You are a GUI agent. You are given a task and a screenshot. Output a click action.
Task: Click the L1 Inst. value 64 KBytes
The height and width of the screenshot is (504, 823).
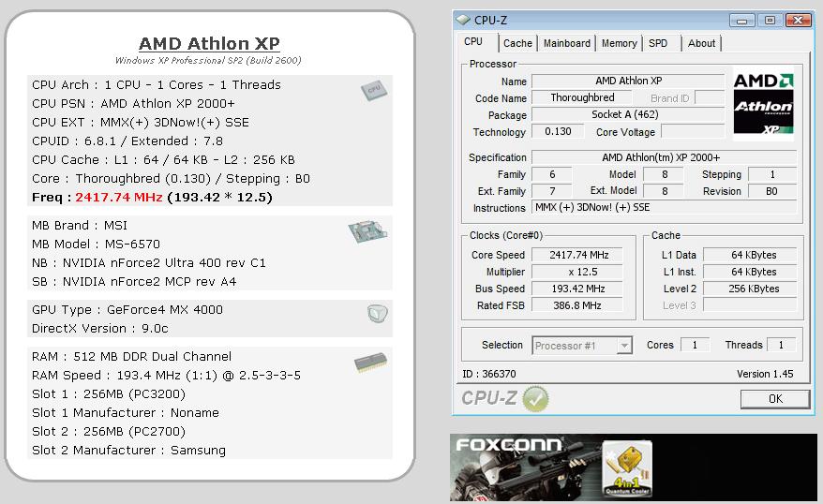point(750,272)
